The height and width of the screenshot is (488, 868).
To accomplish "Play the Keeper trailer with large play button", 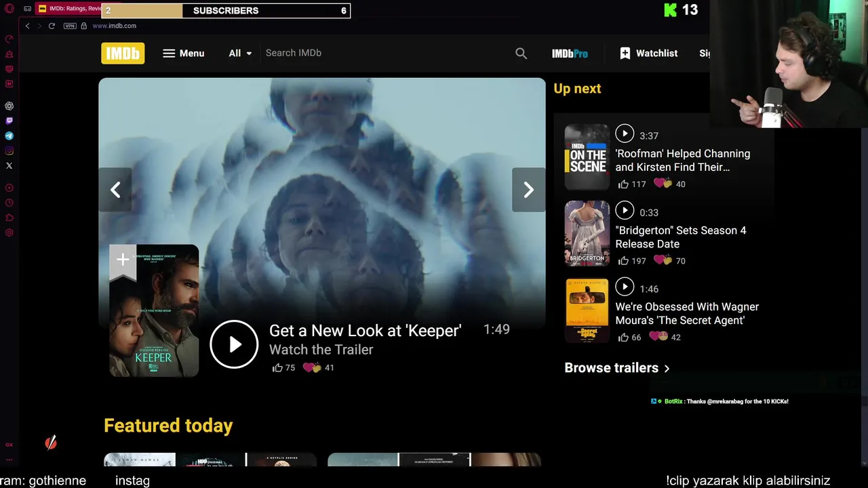I will 234,344.
